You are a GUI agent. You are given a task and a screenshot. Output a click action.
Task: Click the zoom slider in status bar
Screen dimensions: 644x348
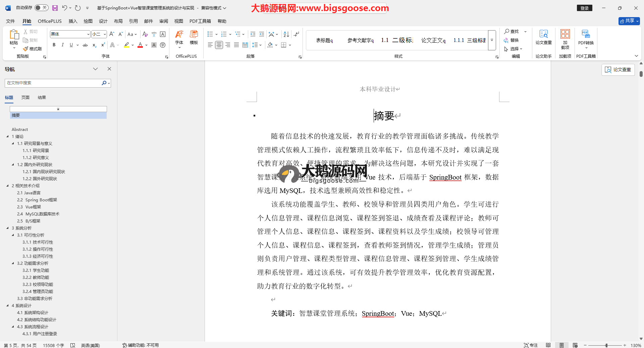[606, 345]
